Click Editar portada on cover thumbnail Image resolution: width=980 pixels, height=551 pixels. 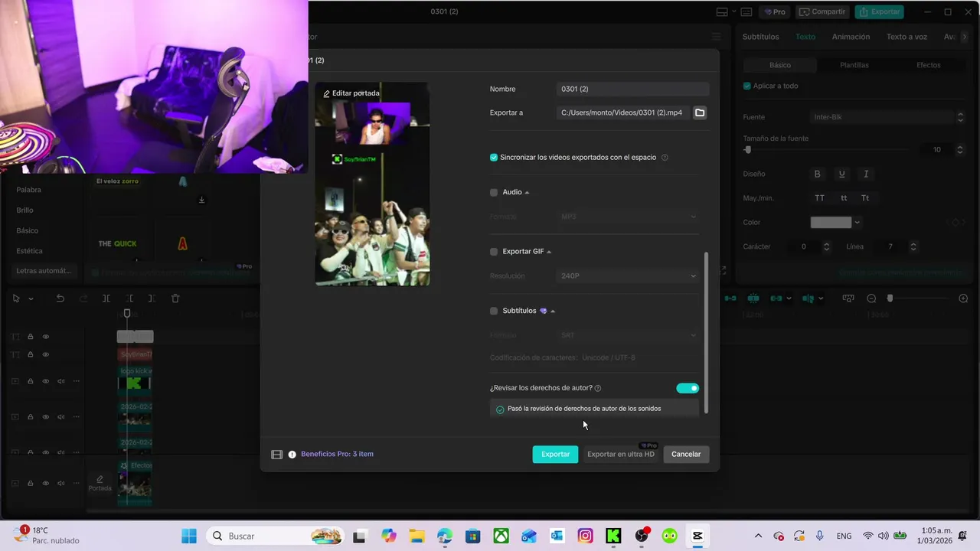(351, 93)
